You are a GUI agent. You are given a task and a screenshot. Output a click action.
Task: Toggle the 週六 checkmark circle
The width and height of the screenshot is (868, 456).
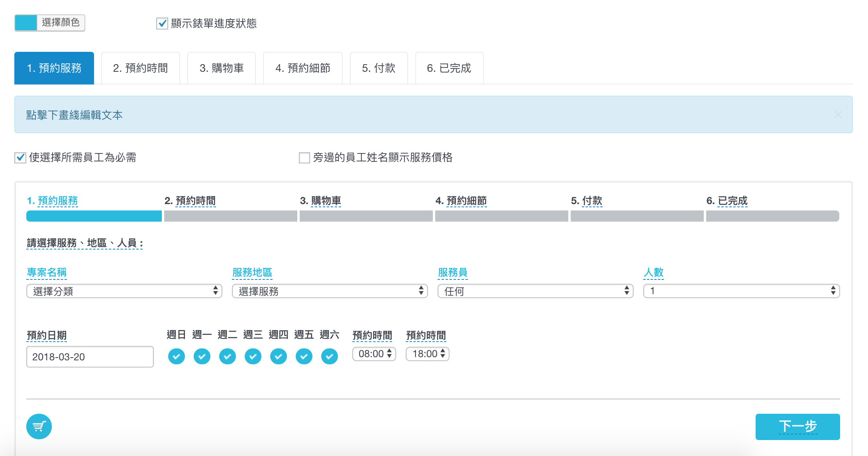coord(330,356)
